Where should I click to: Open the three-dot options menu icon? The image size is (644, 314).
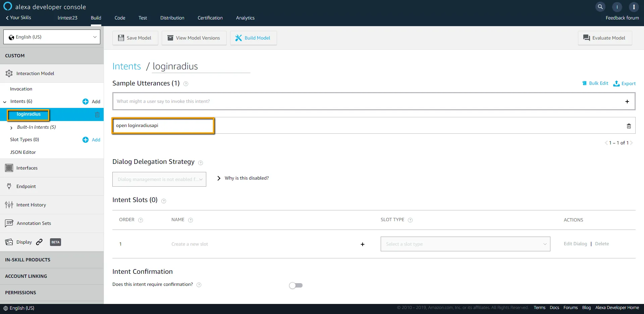(634, 7)
